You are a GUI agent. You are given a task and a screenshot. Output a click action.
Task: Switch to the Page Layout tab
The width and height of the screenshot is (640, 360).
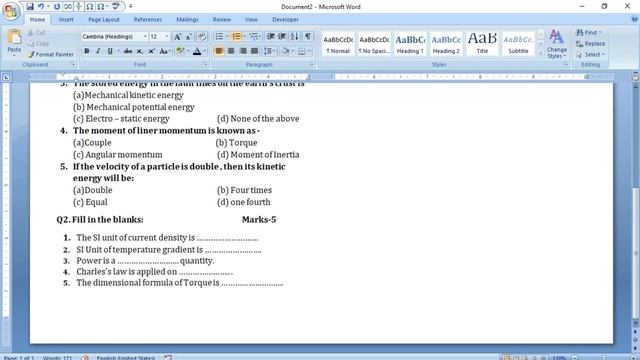(x=104, y=19)
